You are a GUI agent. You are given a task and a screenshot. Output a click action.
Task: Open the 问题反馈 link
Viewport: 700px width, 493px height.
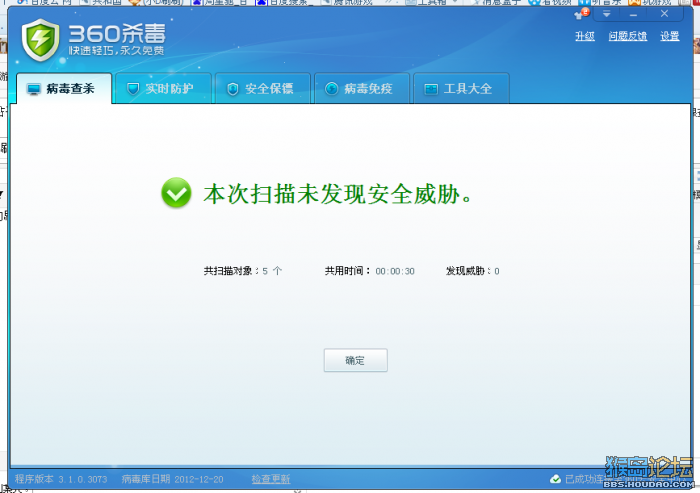[628, 36]
